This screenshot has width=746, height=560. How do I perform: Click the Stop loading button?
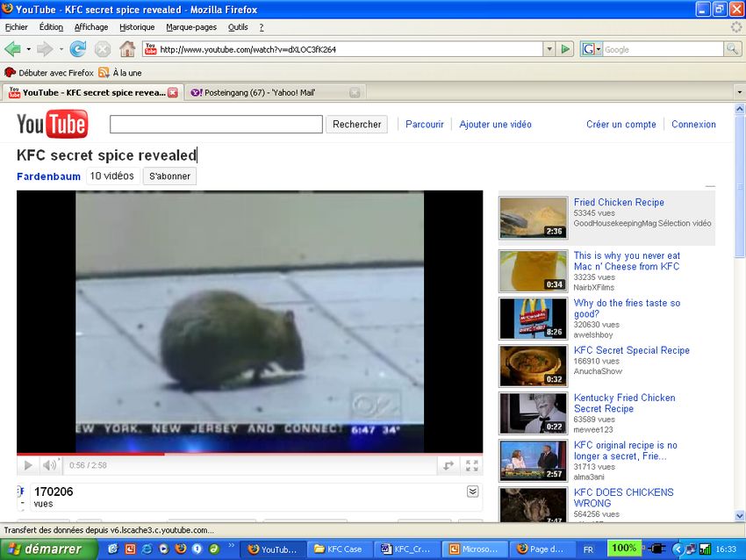point(103,49)
